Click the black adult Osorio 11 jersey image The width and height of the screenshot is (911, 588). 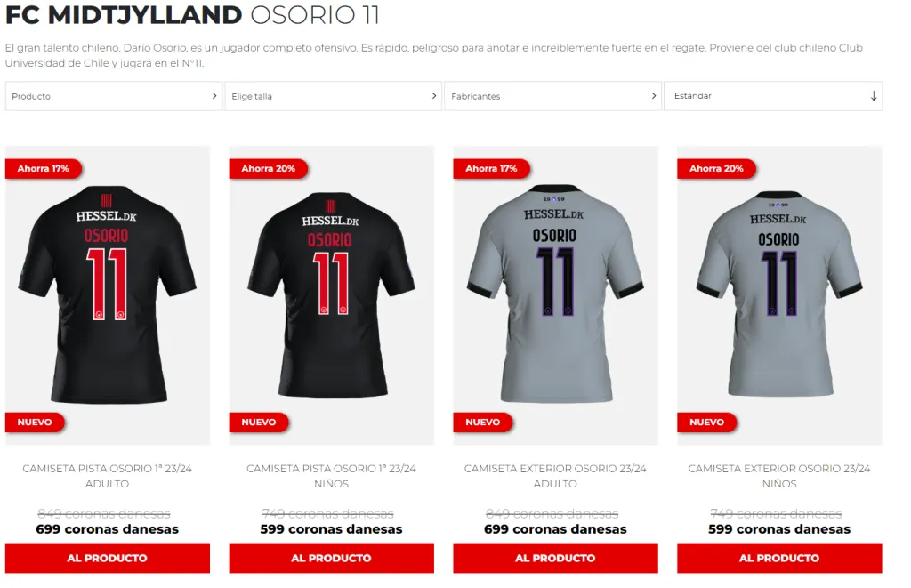coord(108,294)
